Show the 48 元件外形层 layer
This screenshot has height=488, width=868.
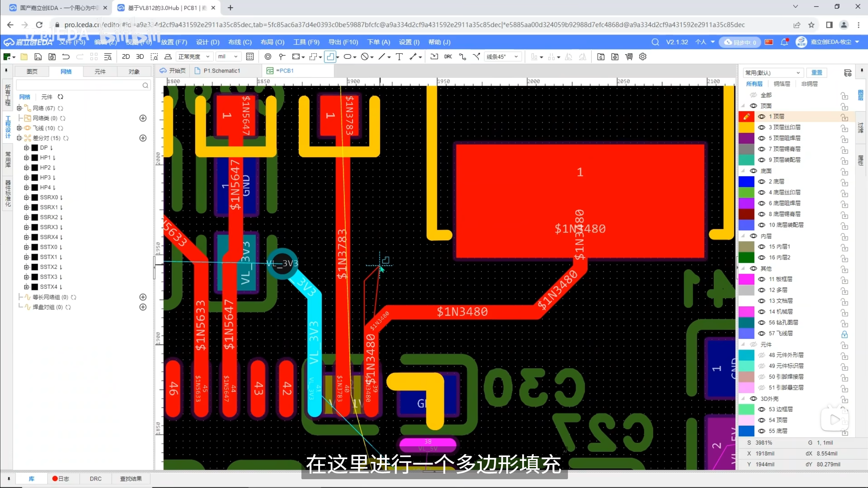coord(762,355)
